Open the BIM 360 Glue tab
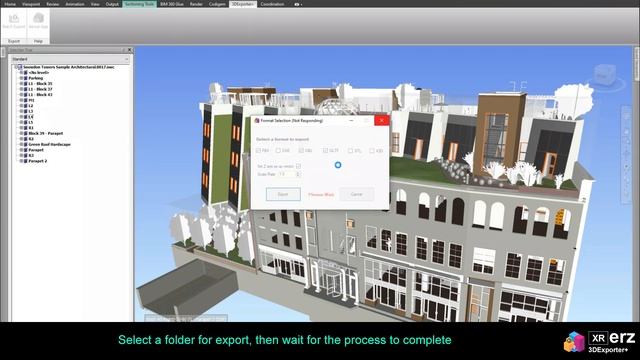This screenshot has height=360, width=640. click(x=172, y=4)
